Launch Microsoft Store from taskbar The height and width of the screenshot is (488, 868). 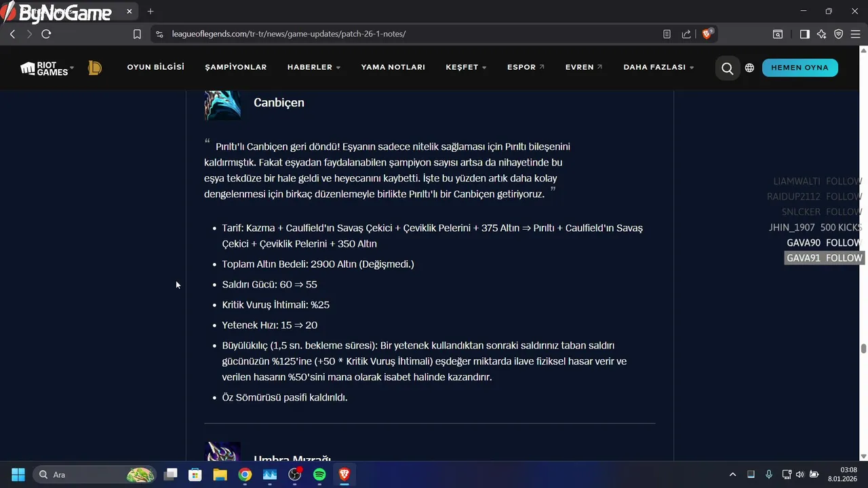pyautogui.click(x=195, y=474)
